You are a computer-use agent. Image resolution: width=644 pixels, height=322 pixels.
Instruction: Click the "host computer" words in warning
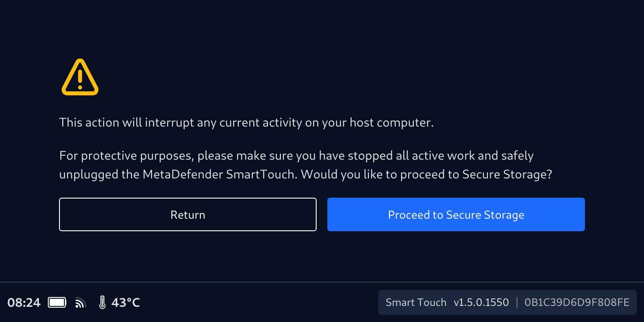[x=391, y=123]
